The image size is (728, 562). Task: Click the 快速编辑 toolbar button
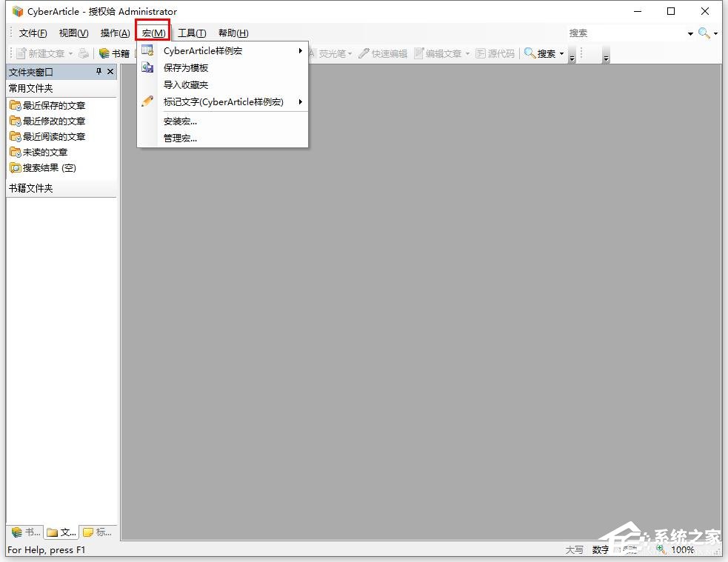[383, 54]
